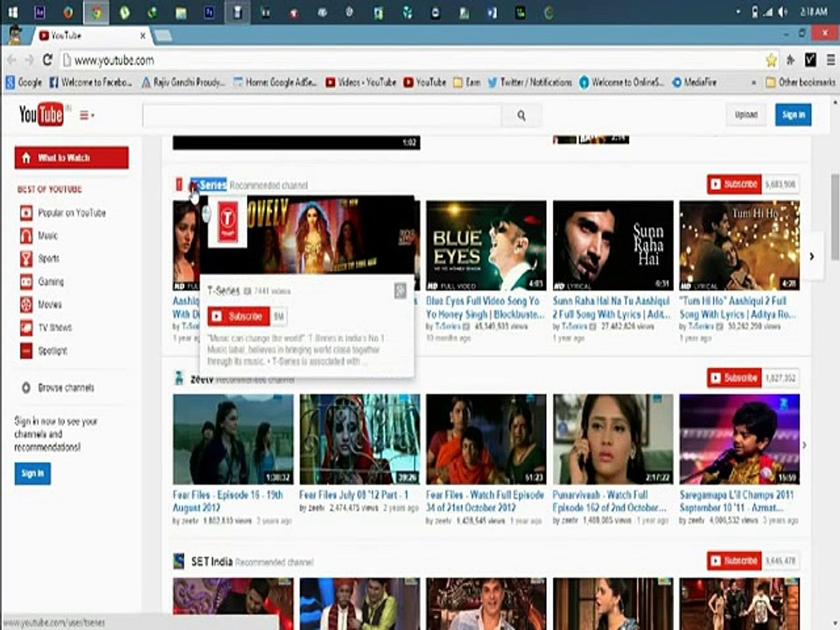Bookmark this page with the star icon
The image size is (840, 630).
point(771,60)
